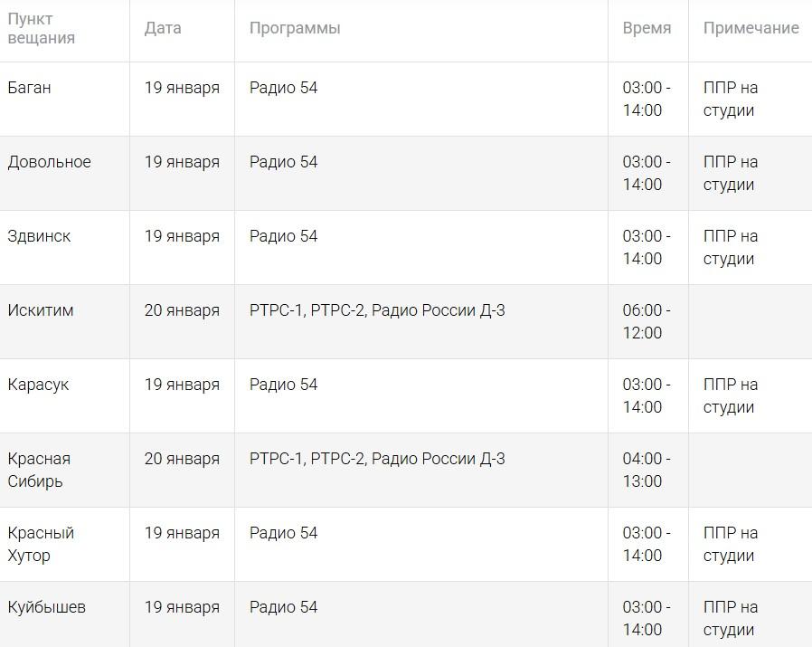Viewport: 812px width, 647px height.
Task: Select the date cell in Искитим row
Action: pyautogui.click(x=182, y=310)
